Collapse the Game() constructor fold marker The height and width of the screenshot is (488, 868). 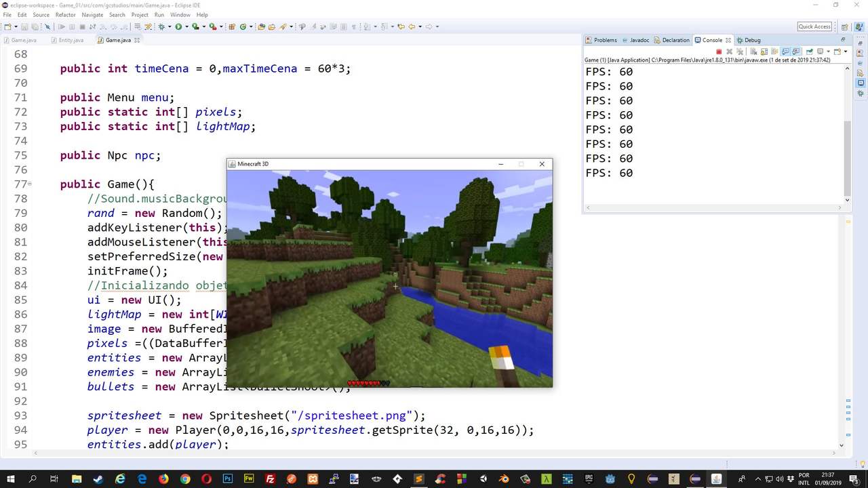tap(30, 184)
